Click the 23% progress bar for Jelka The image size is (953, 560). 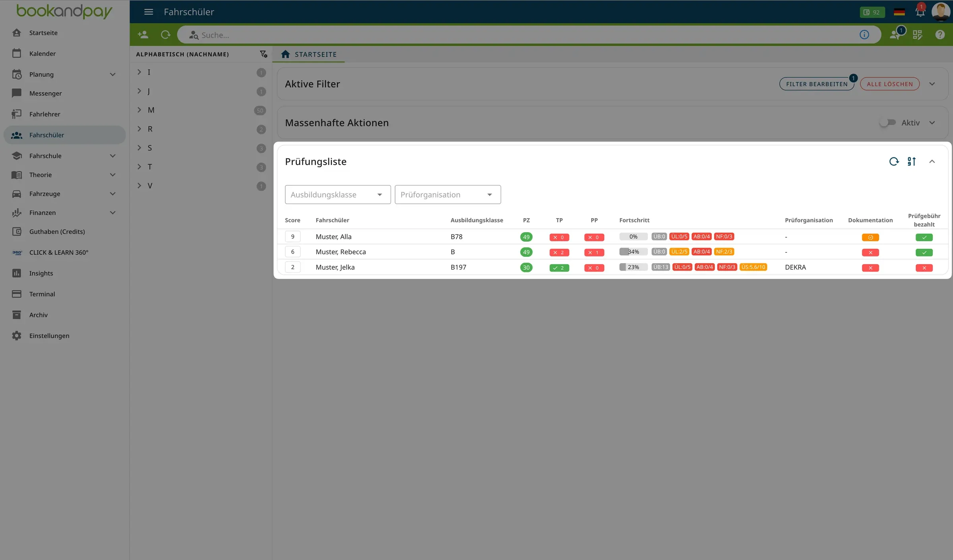pyautogui.click(x=633, y=267)
